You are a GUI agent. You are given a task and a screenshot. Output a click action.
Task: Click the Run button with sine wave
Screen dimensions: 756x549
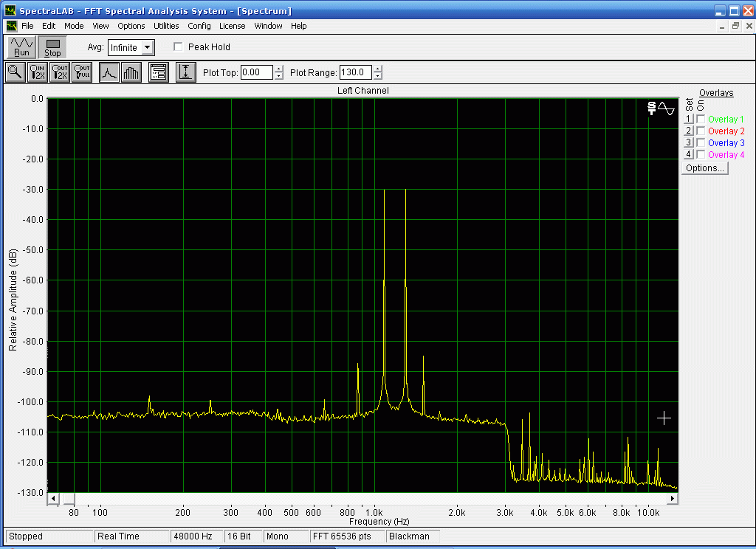click(x=21, y=47)
